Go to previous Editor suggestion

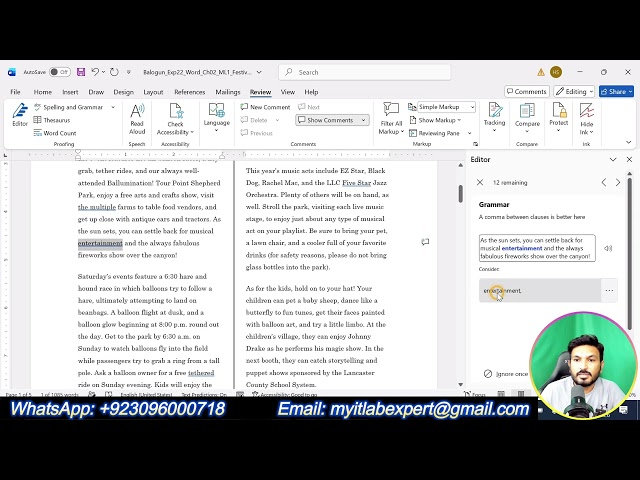pos(604,182)
